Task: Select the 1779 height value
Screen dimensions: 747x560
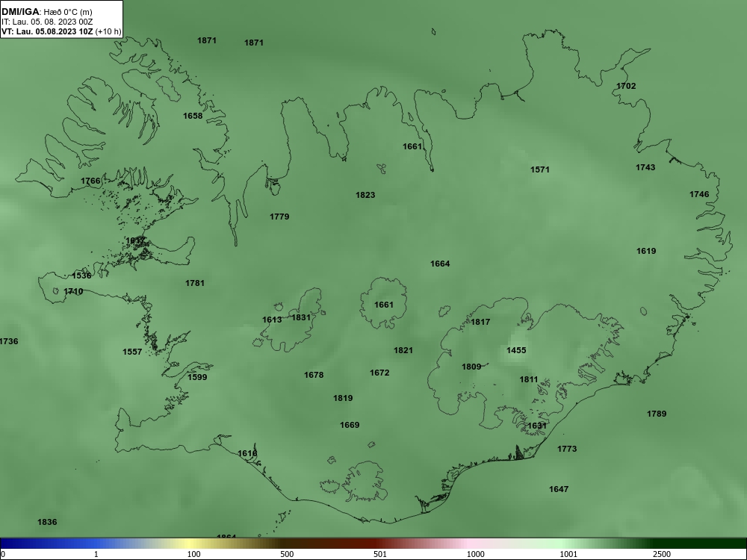Action: [x=279, y=217]
